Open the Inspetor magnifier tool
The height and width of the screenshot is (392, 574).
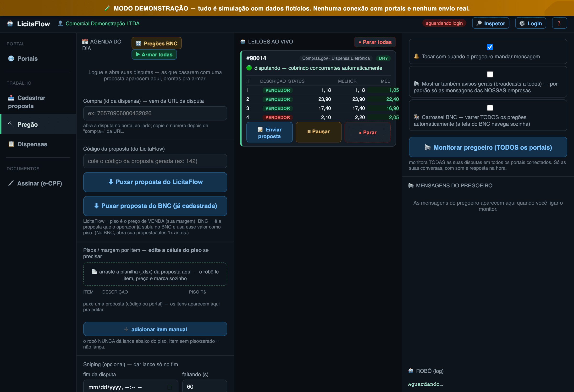pyautogui.click(x=491, y=23)
